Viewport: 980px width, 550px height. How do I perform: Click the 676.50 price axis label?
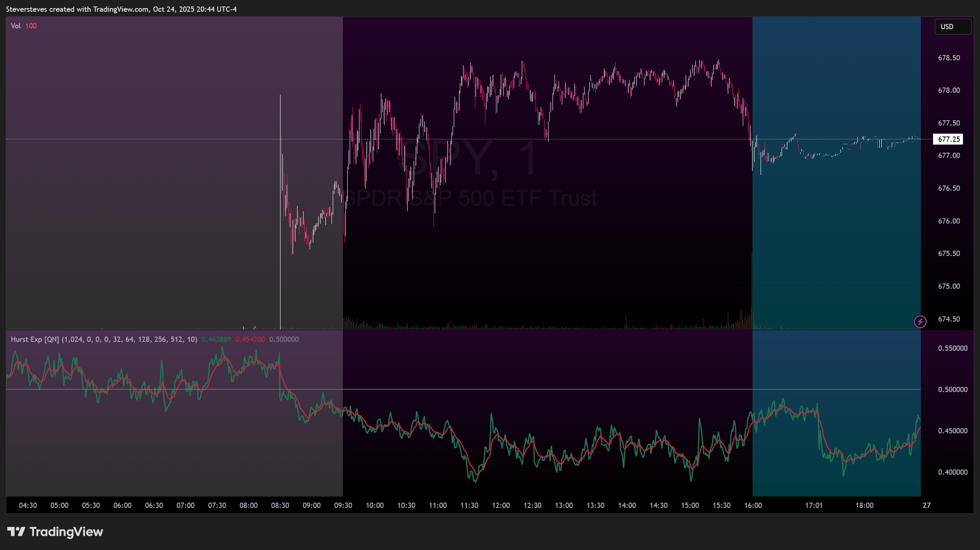point(949,188)
